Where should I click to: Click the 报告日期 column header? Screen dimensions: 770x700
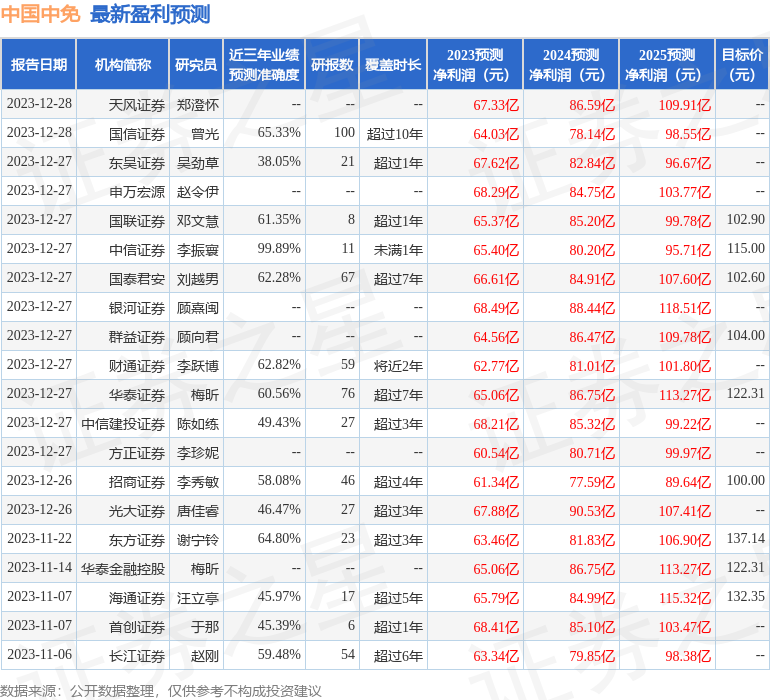click(x=38, y=64)
